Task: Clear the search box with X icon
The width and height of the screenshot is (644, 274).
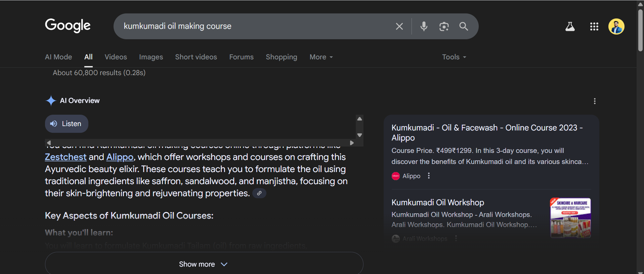Action: pyautogui.click(x=399, y=26)
